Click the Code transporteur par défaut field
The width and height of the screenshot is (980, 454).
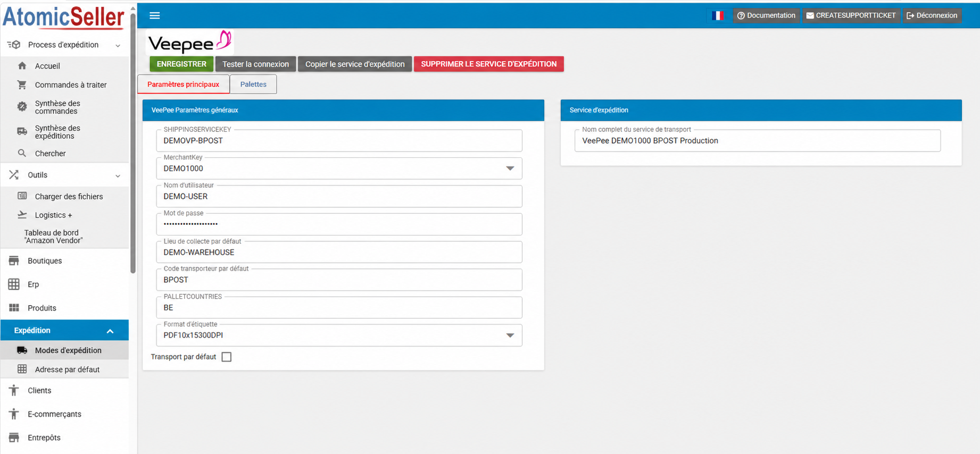click(x=339, y=280)
